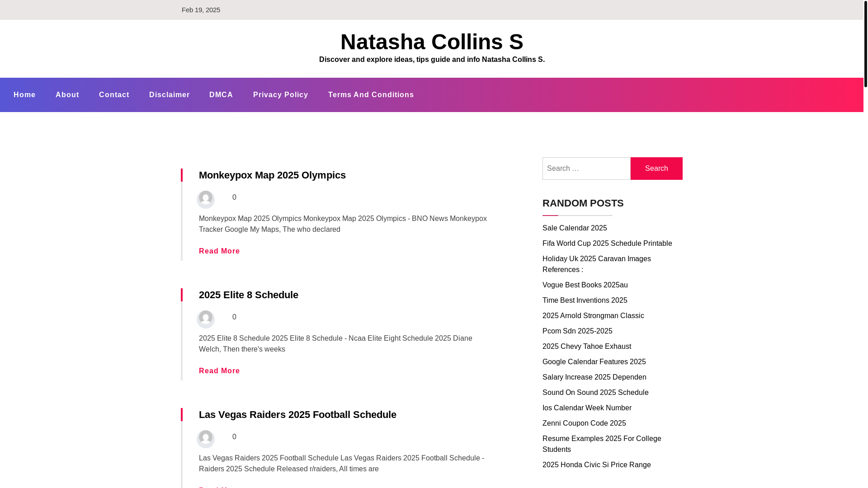Open 2025 Chevy Tahoe Exhaust link
This screenshot has width=868, height=488.
[x=587, y=347]
